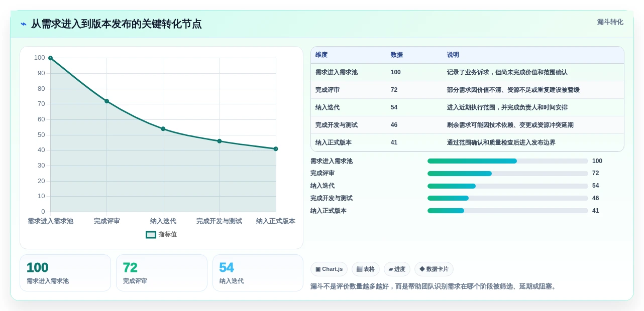Click the footer note about 漏斗不是评价数量越多越好
This screenshot has width=644, height=311.
[x=435, y=286]
